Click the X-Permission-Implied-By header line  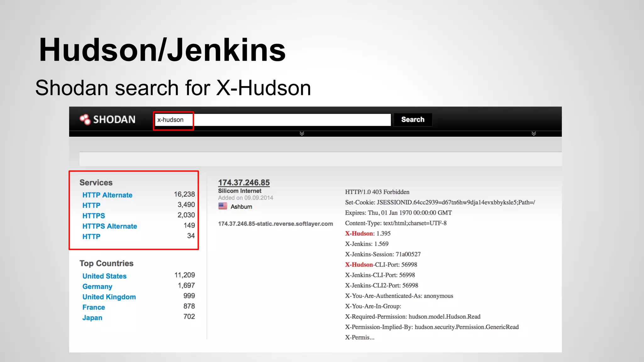click(432, 326)
